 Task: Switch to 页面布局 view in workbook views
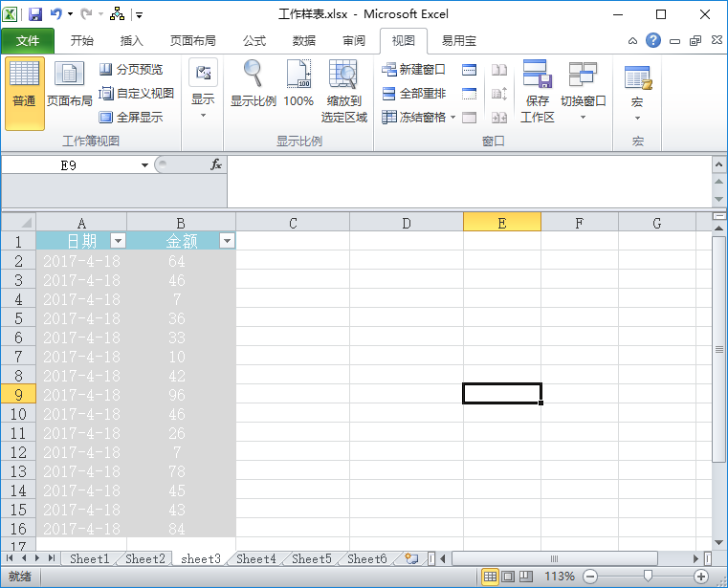(69, 84)
